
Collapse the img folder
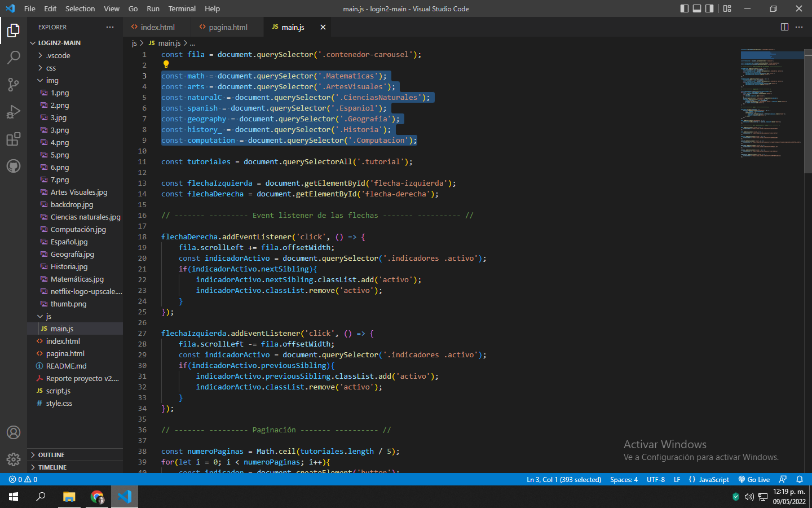[75, 80]
